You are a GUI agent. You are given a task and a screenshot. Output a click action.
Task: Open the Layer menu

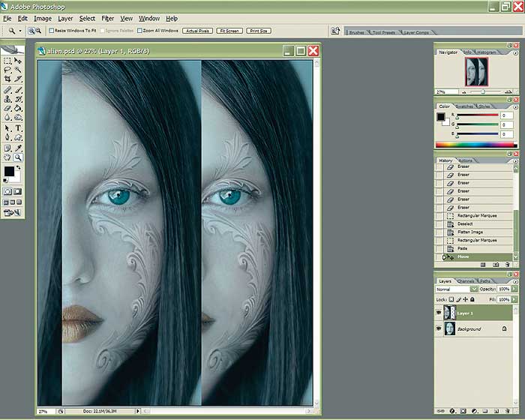tap(65, 19)
